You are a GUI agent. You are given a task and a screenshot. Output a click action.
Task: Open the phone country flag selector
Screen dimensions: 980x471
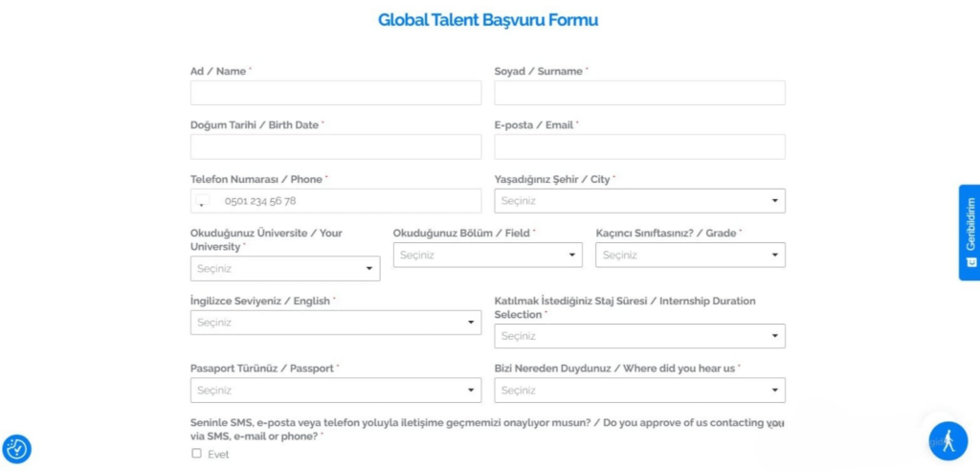(203, 202)
